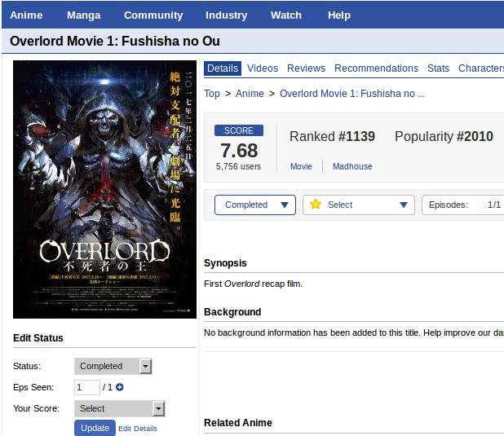This screenshot has height=436, width=504.
Task: Click the 'First Overlord recap film.' synopsis text
Action: [x=253, y=284]
